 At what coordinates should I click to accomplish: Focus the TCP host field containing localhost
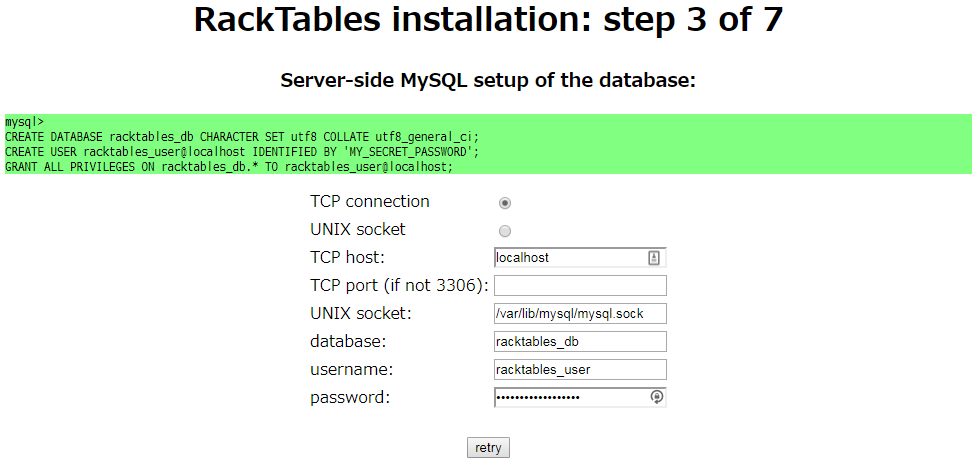click(x=580, y=258)
